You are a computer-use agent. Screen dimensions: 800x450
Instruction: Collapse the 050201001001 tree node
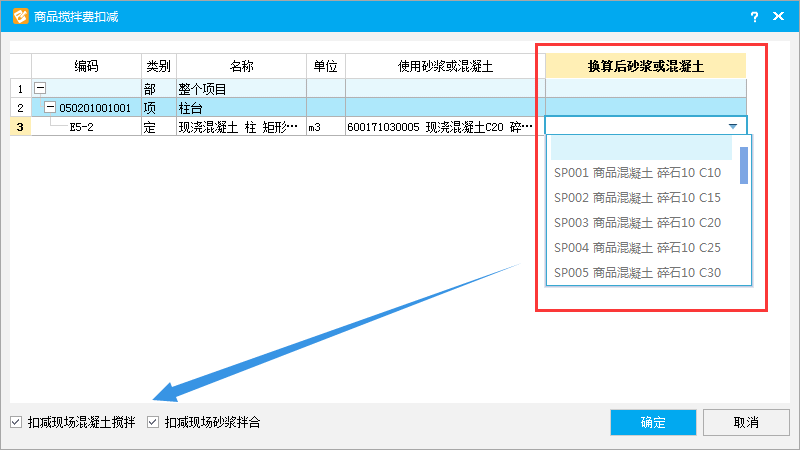coord(50,107)
